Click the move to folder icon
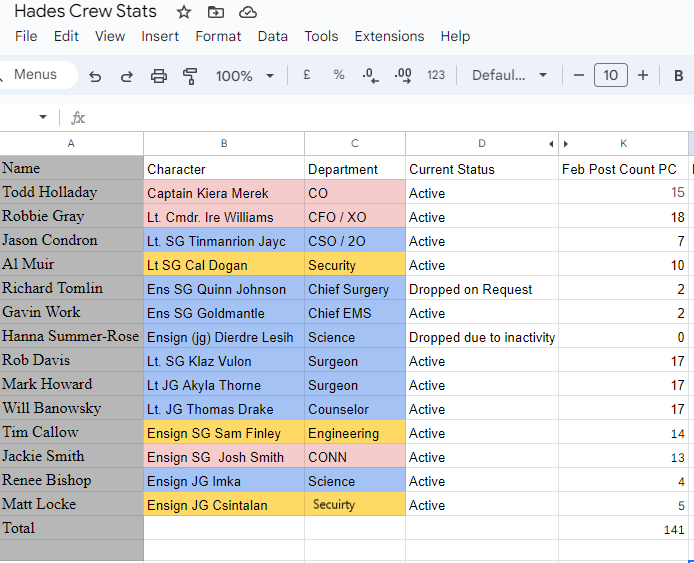 (x=215, y=12)
